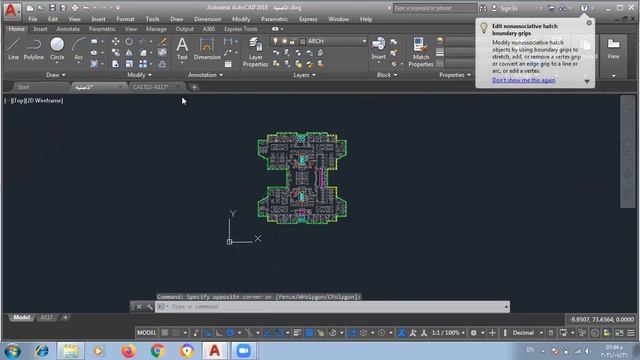Screen dimensions: 640x360
Task: Activate the Arc tool
Action: [78, 49]
